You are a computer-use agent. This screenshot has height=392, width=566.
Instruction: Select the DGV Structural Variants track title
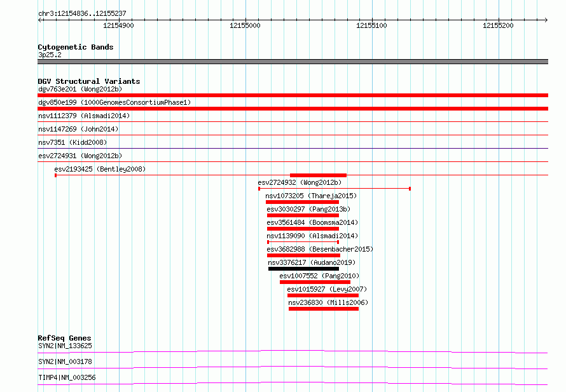[89, 81]
